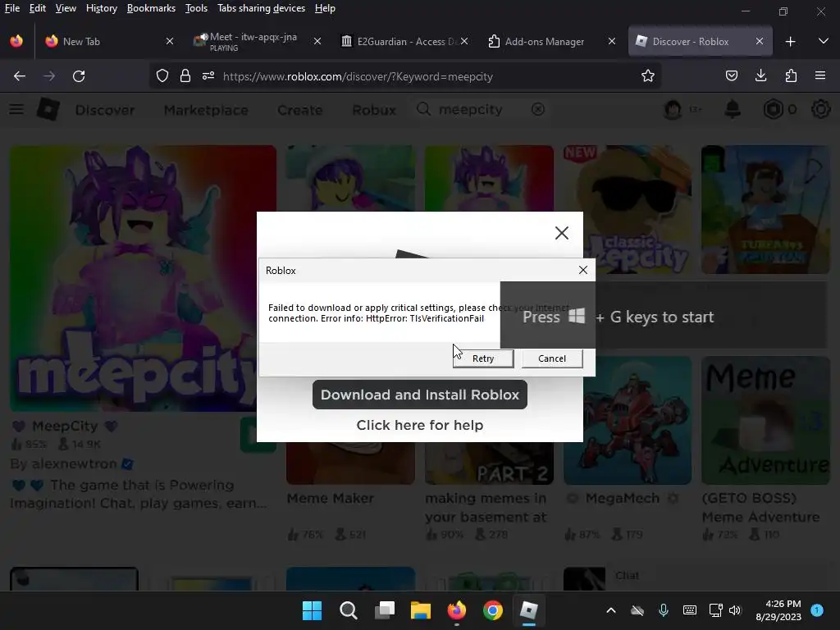Close the Meet tab

[x=317, y=41]
